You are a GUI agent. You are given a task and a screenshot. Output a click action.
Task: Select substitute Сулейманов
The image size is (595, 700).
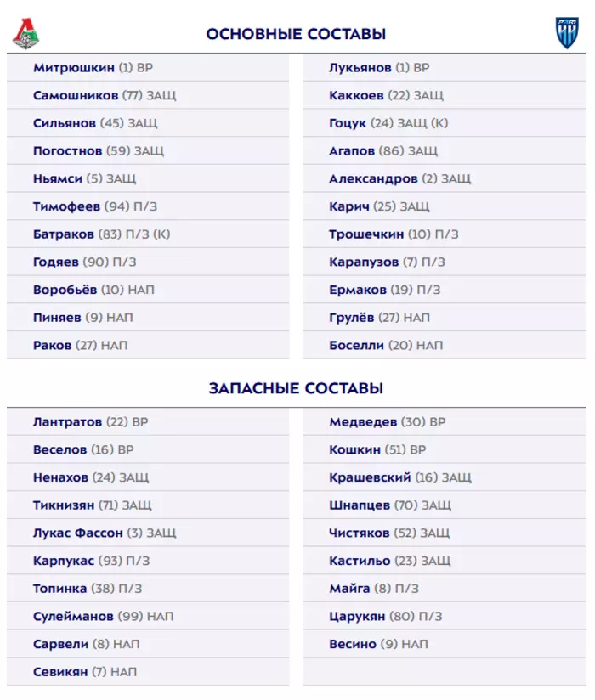coord(76,616)
